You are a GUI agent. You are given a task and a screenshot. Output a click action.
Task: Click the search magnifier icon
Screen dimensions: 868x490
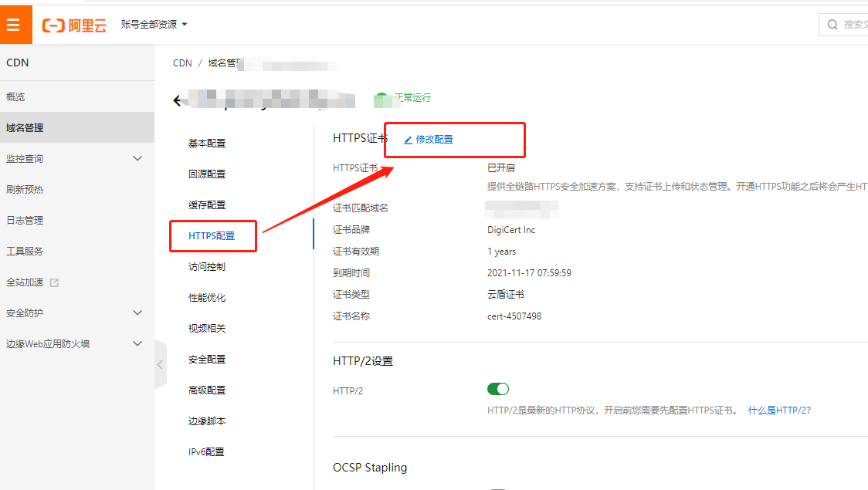click(x=832, y=25)
